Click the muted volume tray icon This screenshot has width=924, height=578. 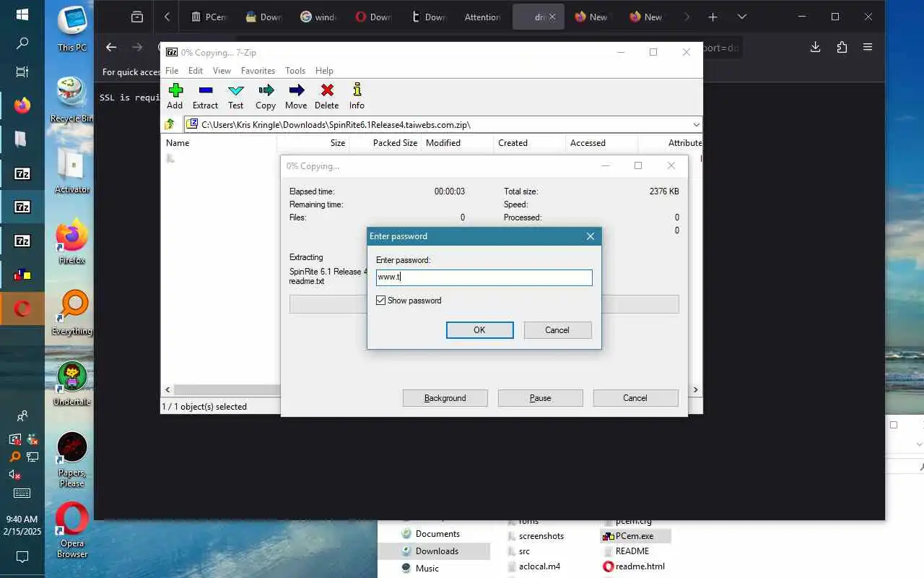tap(14, 475)
